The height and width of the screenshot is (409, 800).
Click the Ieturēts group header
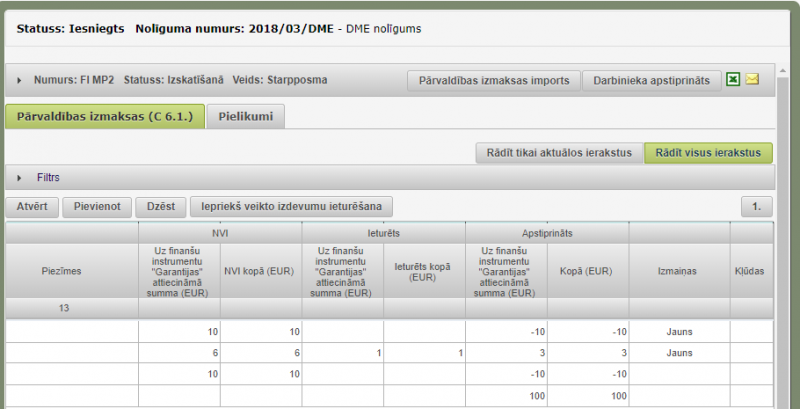pyautogui.click(x=383, y=234)
